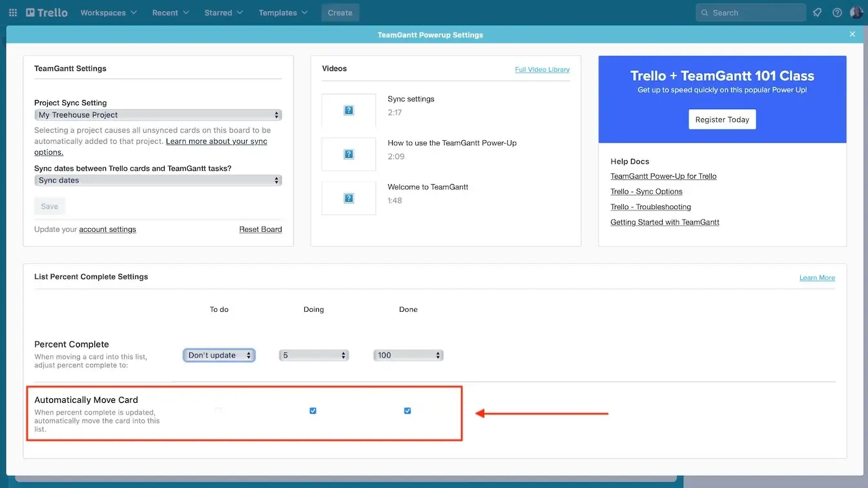Viewport: 868px width, 488px height.
Task: Open Trello - Sync Options help doc
Action: (646, 192)
